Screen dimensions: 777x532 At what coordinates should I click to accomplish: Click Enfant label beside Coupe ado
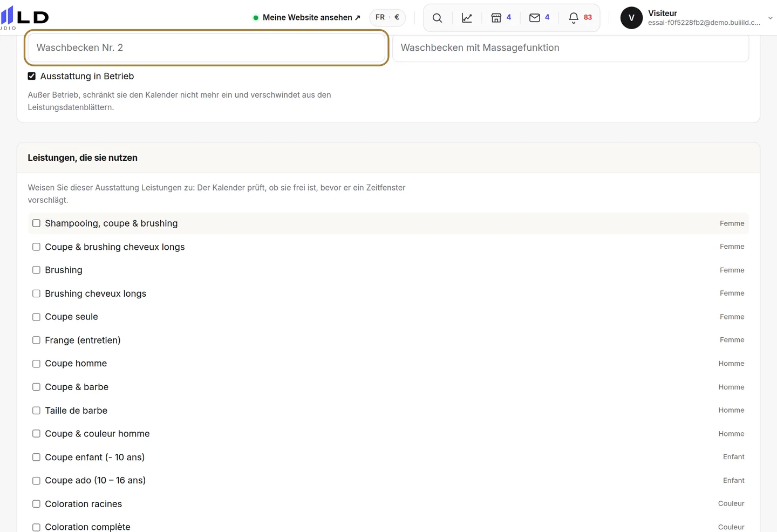pyautogui.click(x=733, y=480)
